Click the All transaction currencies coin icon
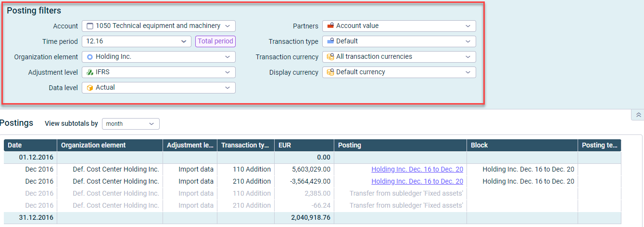The height and width of the screenshot is (227, 644). (330, 57)
